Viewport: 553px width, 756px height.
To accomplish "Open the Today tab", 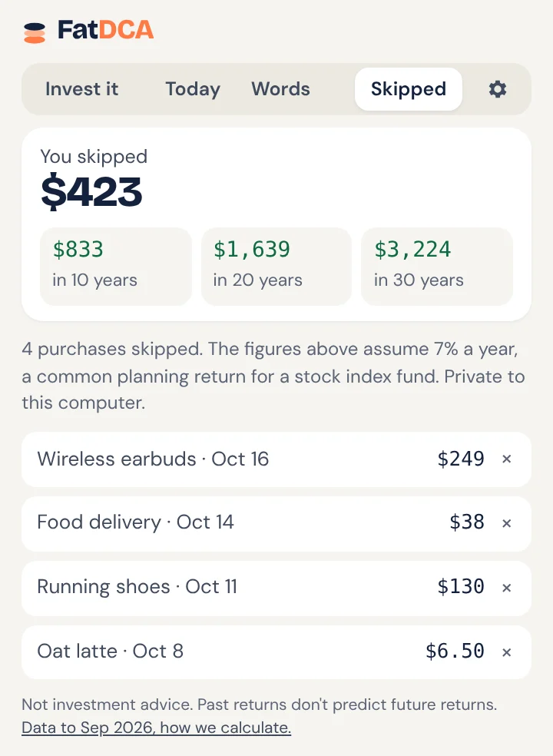I will 193,89.
